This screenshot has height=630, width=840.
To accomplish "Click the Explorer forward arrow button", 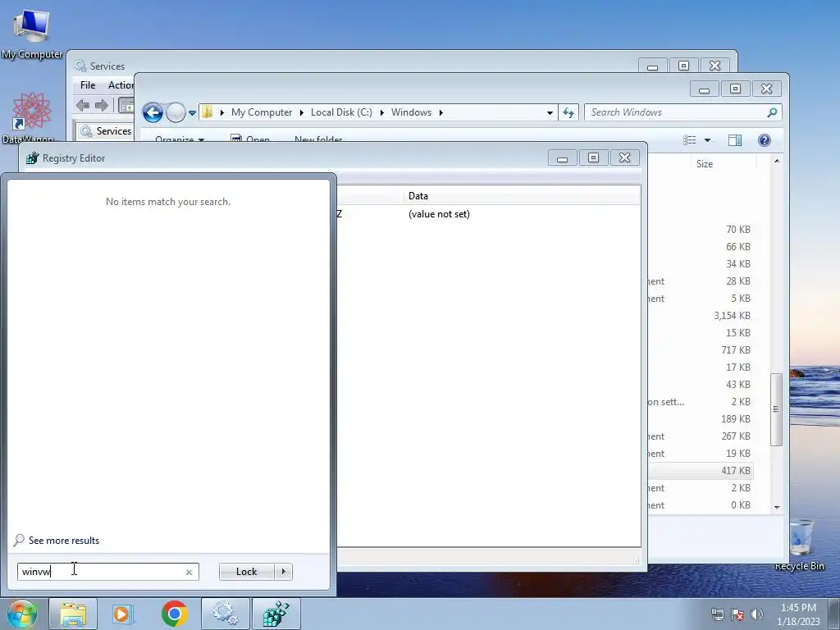I will 176,112.
